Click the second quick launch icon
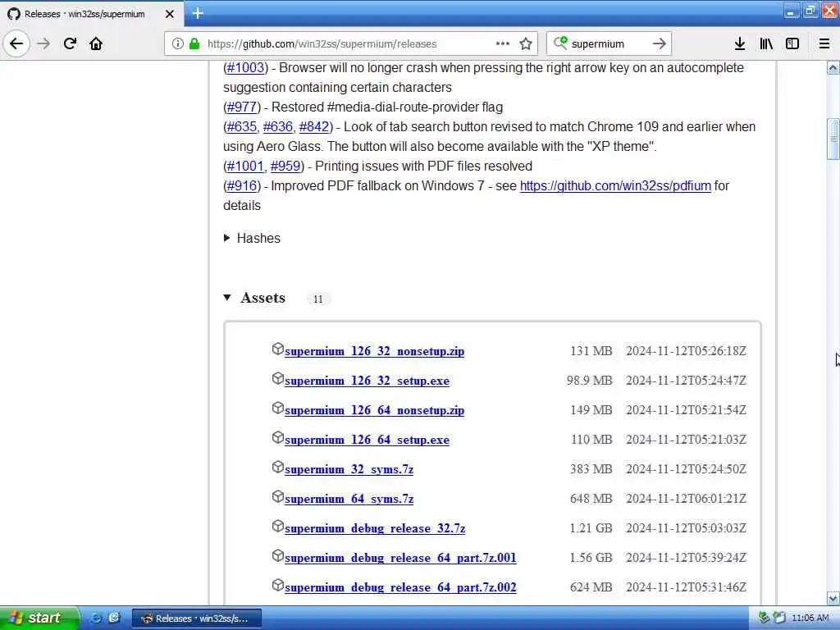Image resolution: width=840 pixels, height=630 pixels. [114, 618]
